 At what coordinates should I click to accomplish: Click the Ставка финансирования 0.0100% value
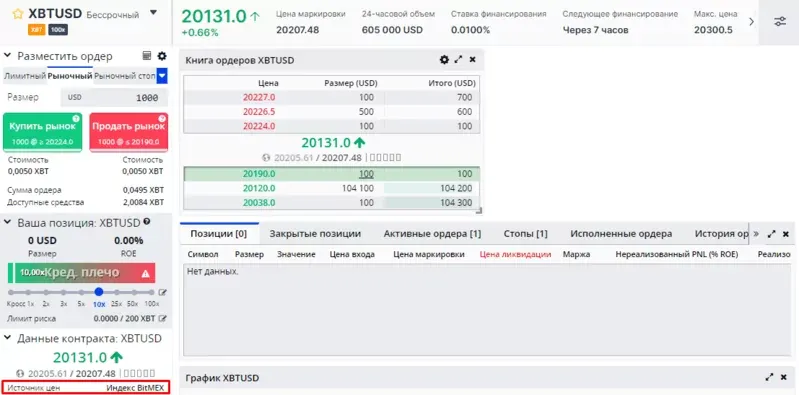(x=470, y=30)
